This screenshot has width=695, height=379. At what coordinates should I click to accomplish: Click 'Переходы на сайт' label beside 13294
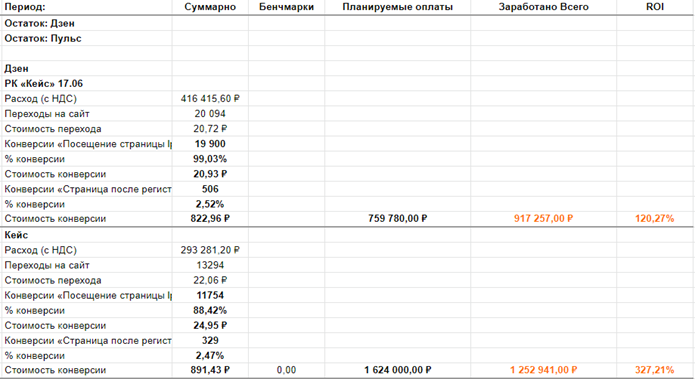(x=47, y=266)
